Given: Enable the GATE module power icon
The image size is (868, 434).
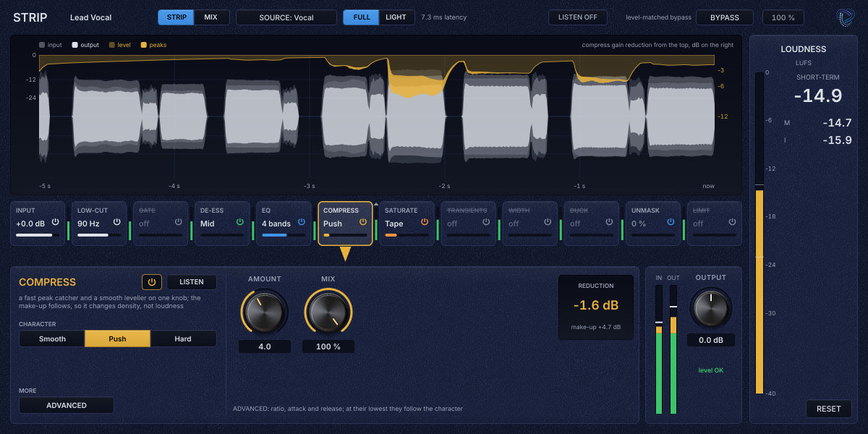Looking at the screenshot, I should (179, 222).
